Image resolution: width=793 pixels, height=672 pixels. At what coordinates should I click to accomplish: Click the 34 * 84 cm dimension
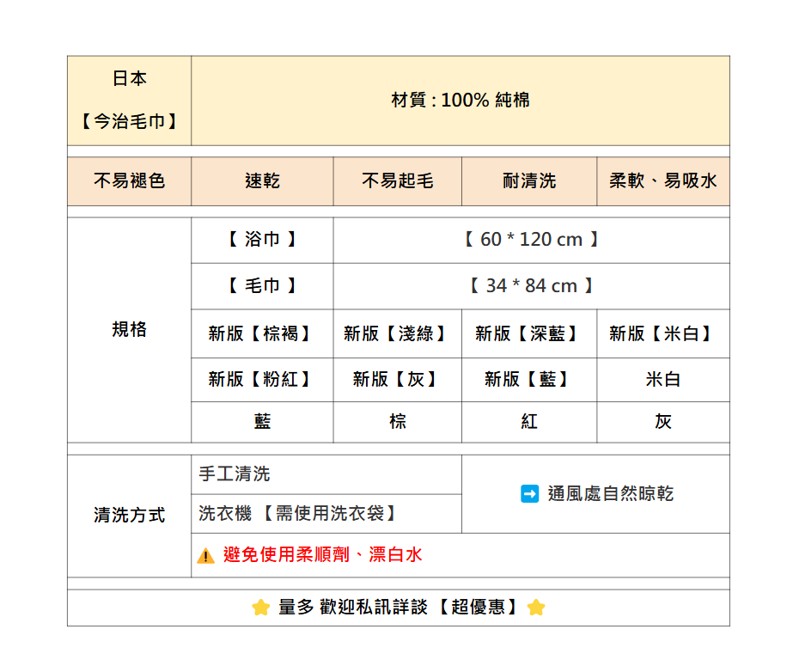click(531, 286)
